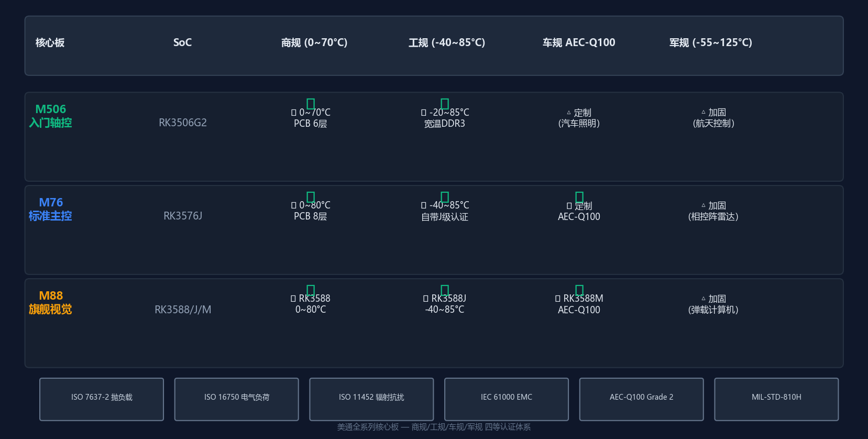
Task: Click the "PCB 6层" text
Action: click(x=311, y=124)
